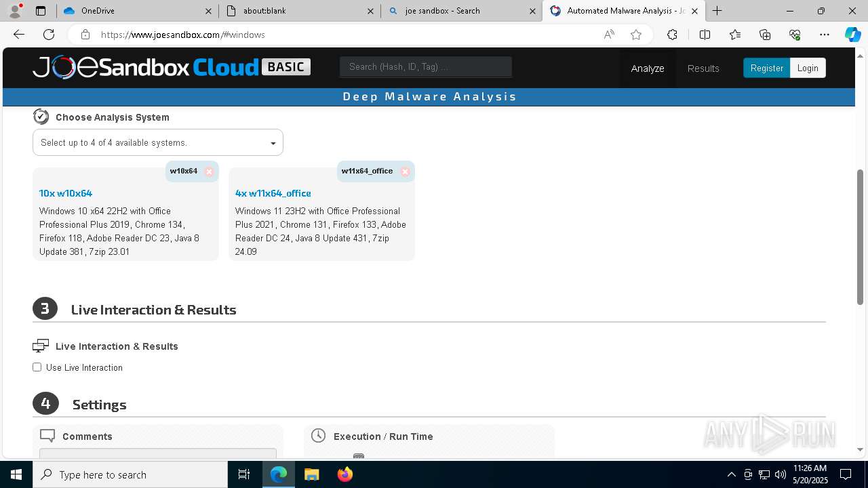Enable the Use Live Interaction checkbox
This screenshot has width=868, height=488.
[37, 367]
